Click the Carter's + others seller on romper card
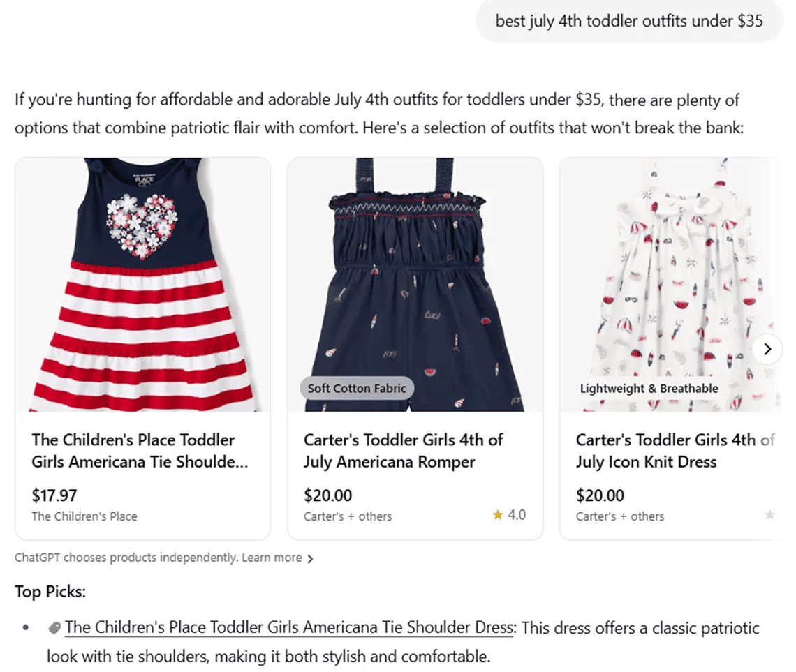This screenshot has width=796, height=672. point(348,516)
